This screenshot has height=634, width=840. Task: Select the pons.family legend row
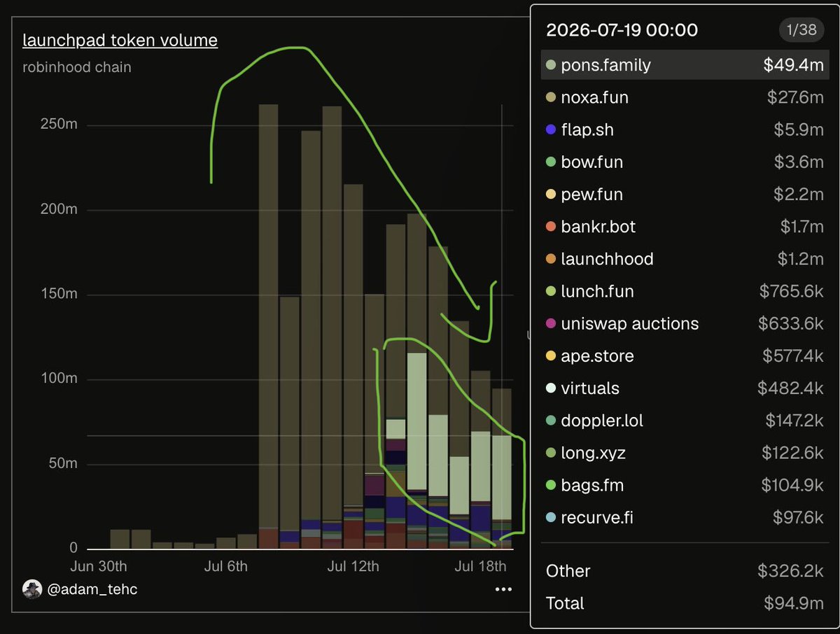pyautogui.click(x=685, y=65)
